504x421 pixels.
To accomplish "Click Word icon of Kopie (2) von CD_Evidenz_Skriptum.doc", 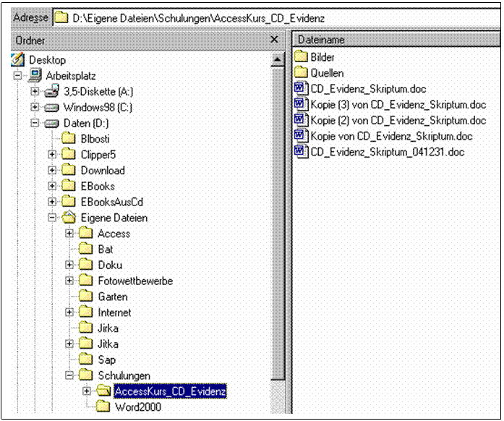I will pos(301,120).
